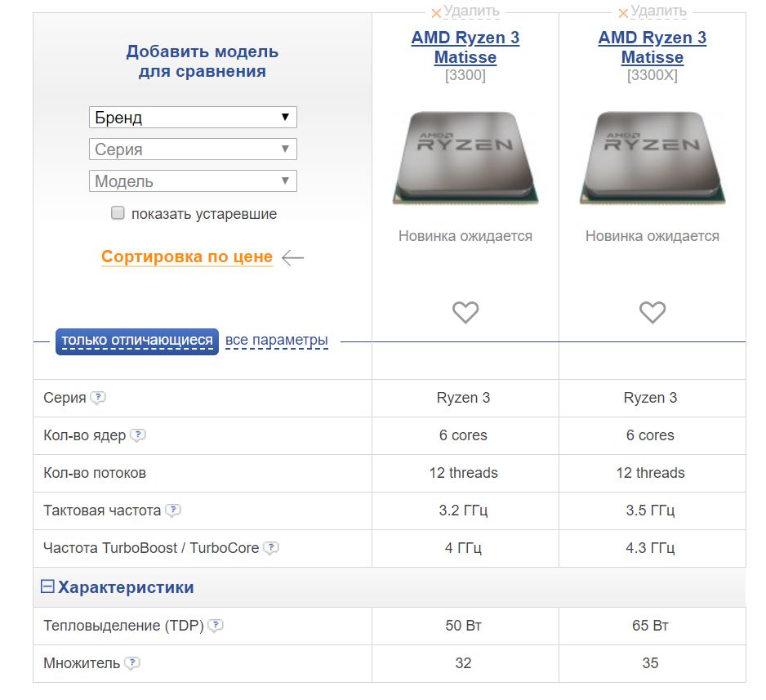Switch to все параметры view

pyautogui.click(x=276, y=340)
